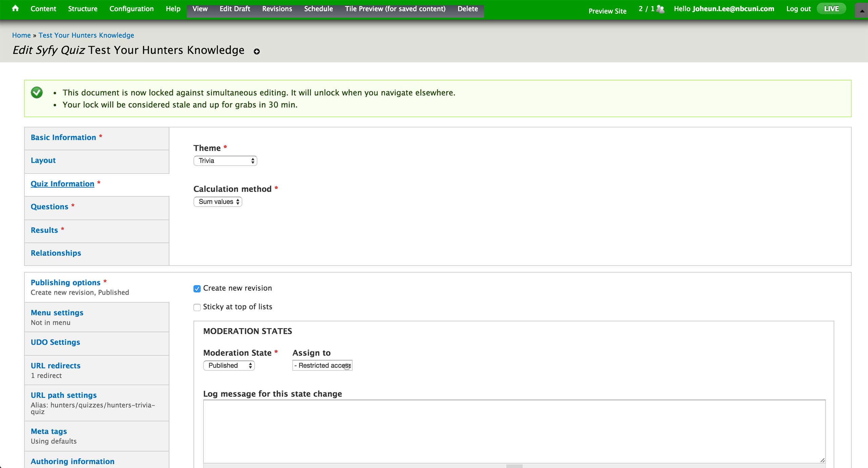Enable Sticky at top of lists
Viewport: 868px width, 468px height.
pos(197,307)
